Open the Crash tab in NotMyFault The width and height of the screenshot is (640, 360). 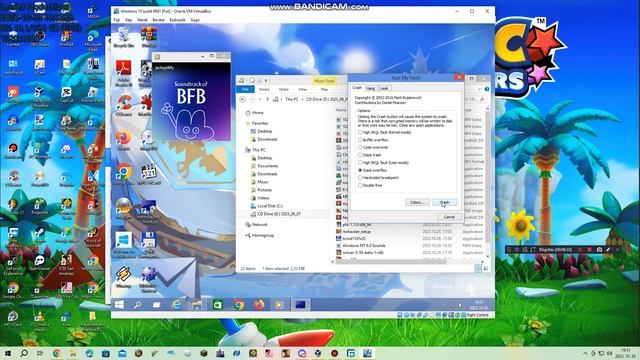tap(357, 88)
